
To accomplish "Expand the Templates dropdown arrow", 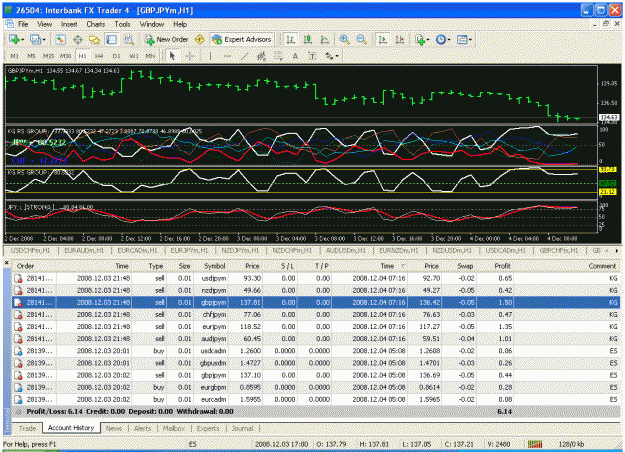I will (x=470, y=39).
